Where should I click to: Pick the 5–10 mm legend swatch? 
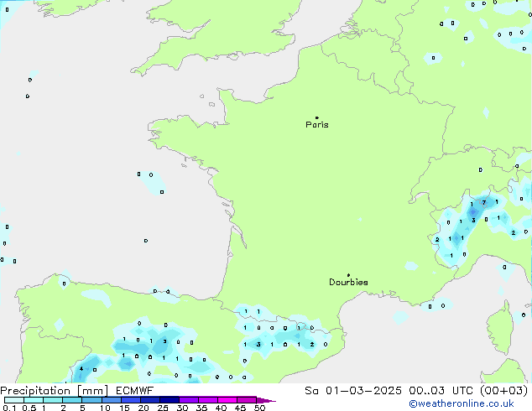pos(91,400)
